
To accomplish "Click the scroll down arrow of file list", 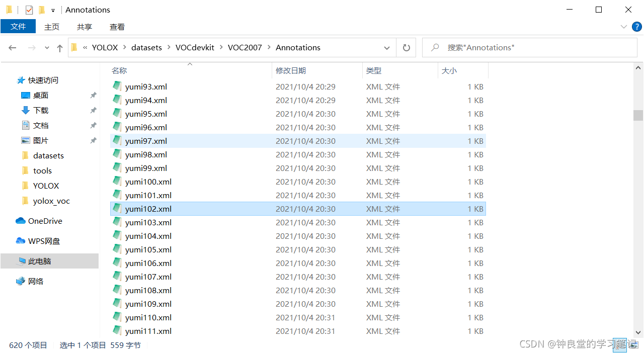I will click(638, 332).
